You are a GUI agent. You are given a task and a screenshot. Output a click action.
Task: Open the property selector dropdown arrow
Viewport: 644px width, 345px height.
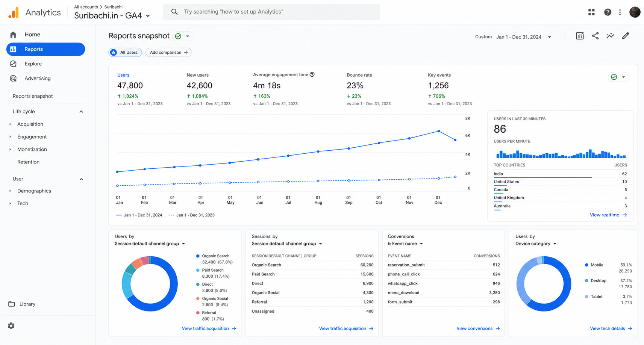pyautogui.click(x=148, y=16)
